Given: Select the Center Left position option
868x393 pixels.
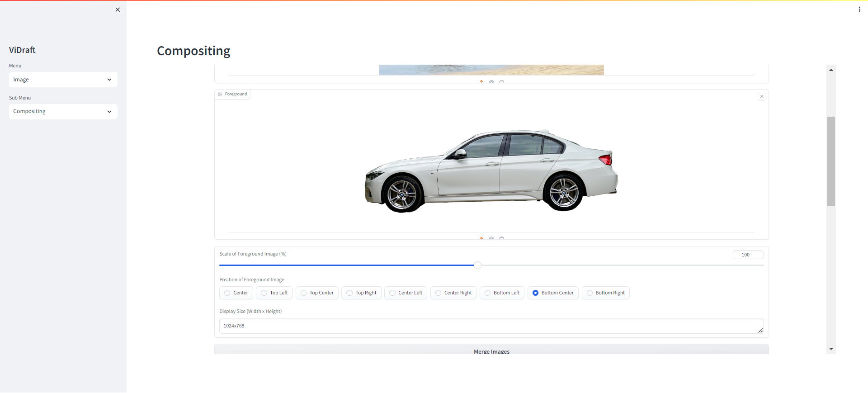Looking at the screenshot, I should [406, 293].
